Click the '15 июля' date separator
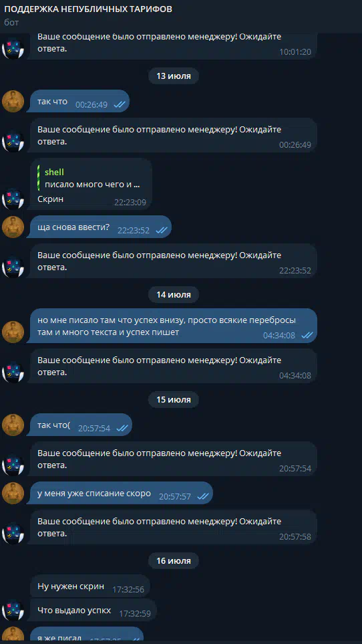This screenshot has height=644, width=362. 174,400
